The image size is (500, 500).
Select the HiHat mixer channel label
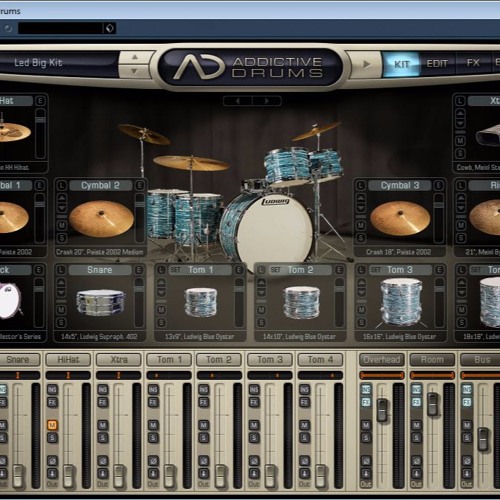coord(68,360)
